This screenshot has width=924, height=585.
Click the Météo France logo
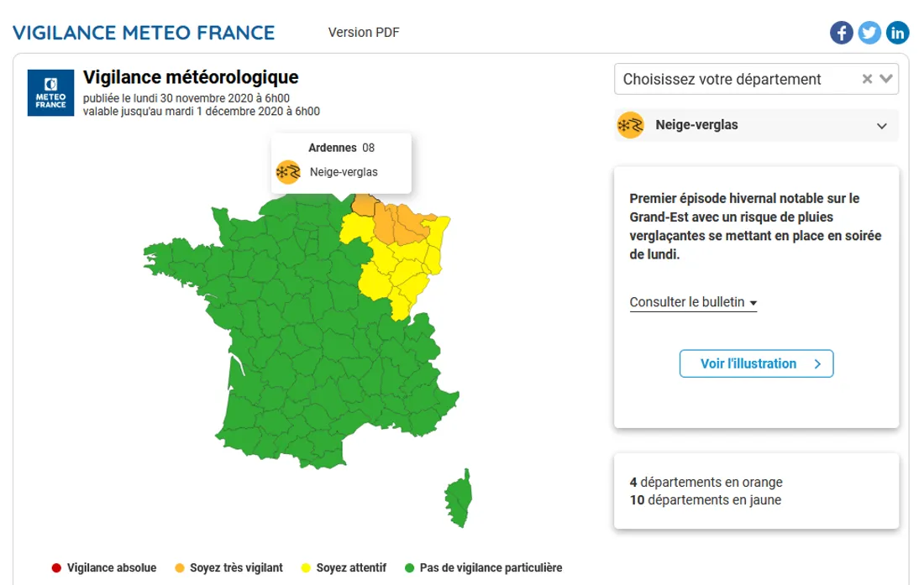pyautogui.click(x=52, y=92)
